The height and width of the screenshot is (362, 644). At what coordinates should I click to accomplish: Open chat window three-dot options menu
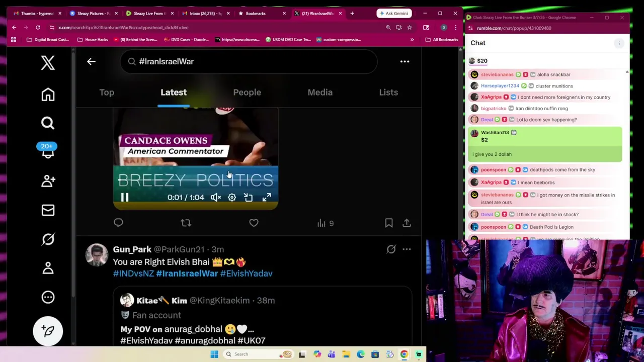click(x=619, y=43)
